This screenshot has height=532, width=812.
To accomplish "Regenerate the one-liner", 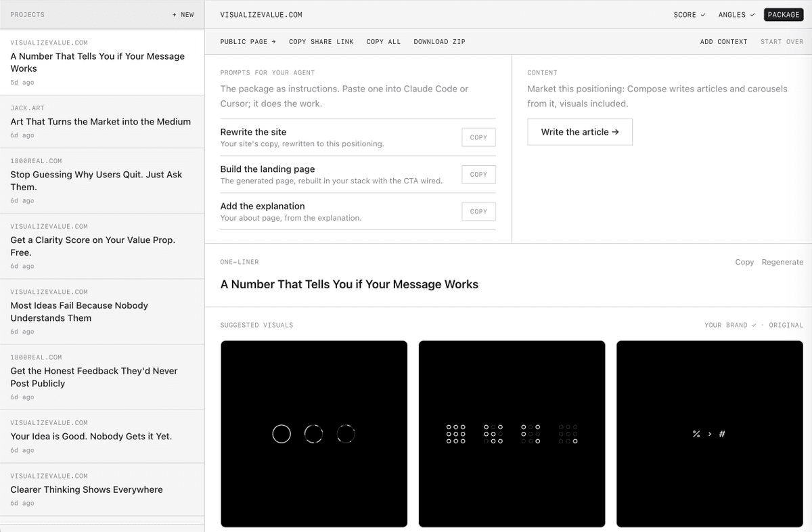I will click(x=782, y=262).
